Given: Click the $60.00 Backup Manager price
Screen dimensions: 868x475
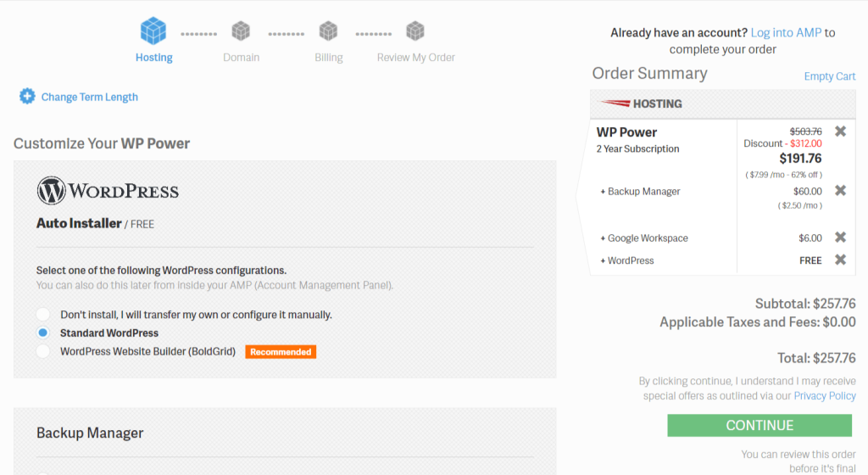Looking at the screenshot, I should 808,192.
